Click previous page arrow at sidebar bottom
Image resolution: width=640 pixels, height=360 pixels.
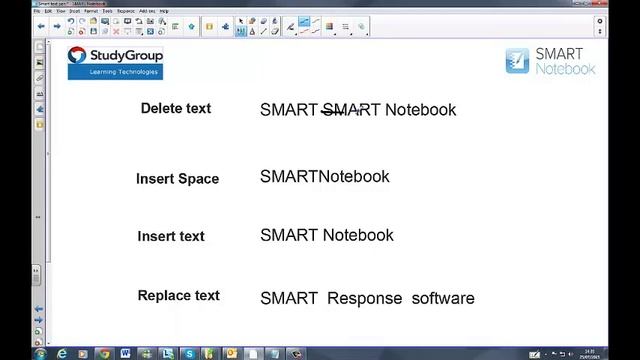(38, 309)
